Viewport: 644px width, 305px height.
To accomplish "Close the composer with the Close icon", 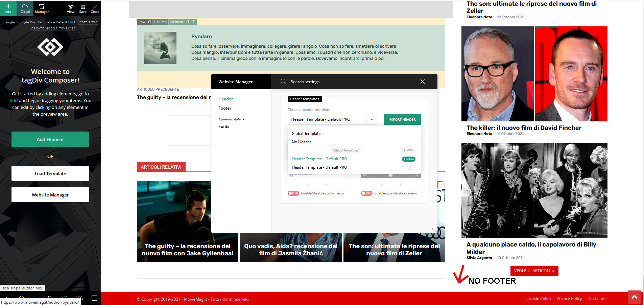I will [95, 8].
